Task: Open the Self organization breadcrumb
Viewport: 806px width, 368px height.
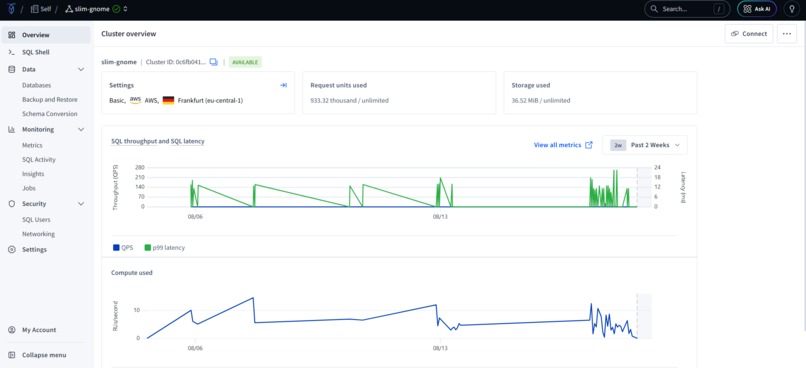Action: [x=41, y=9]
